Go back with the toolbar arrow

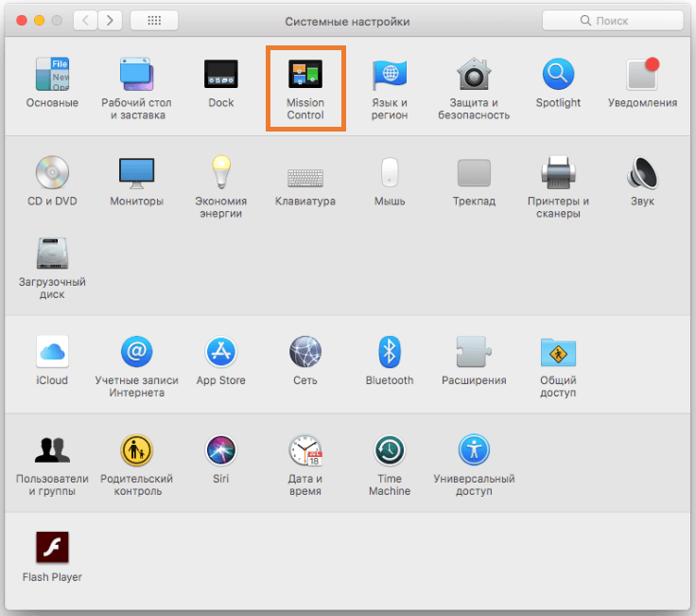pos(86,21)
